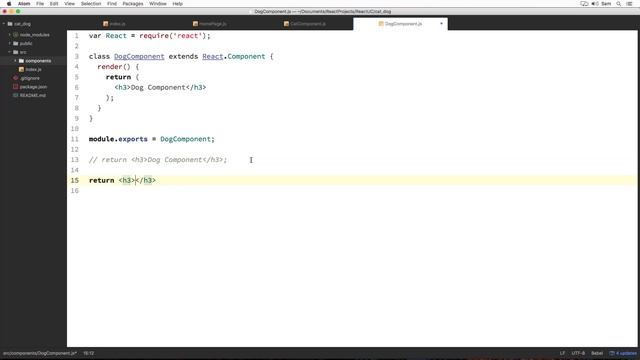Click the 15:12 cursor position in status bar
Viewport: 640px width, 360px height.
pyautogui.click(x=89, y=353)
